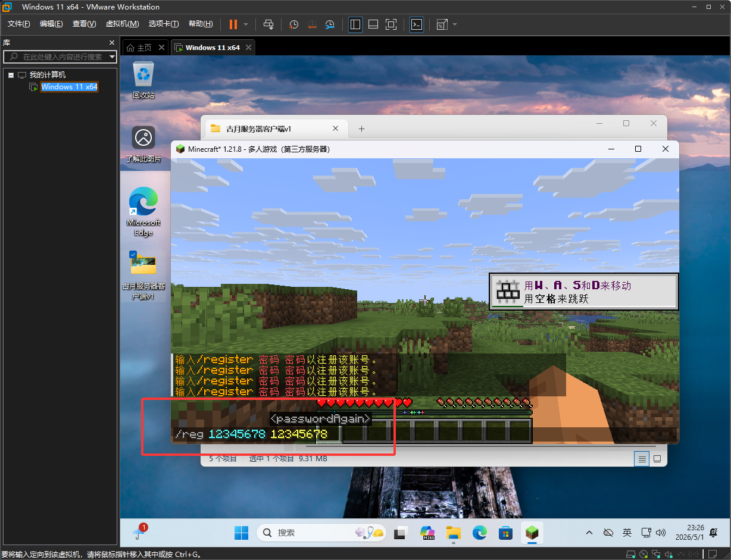Close the 库 library panel
Viewport: 731px width, 560px height.
(x=111, y=43)
